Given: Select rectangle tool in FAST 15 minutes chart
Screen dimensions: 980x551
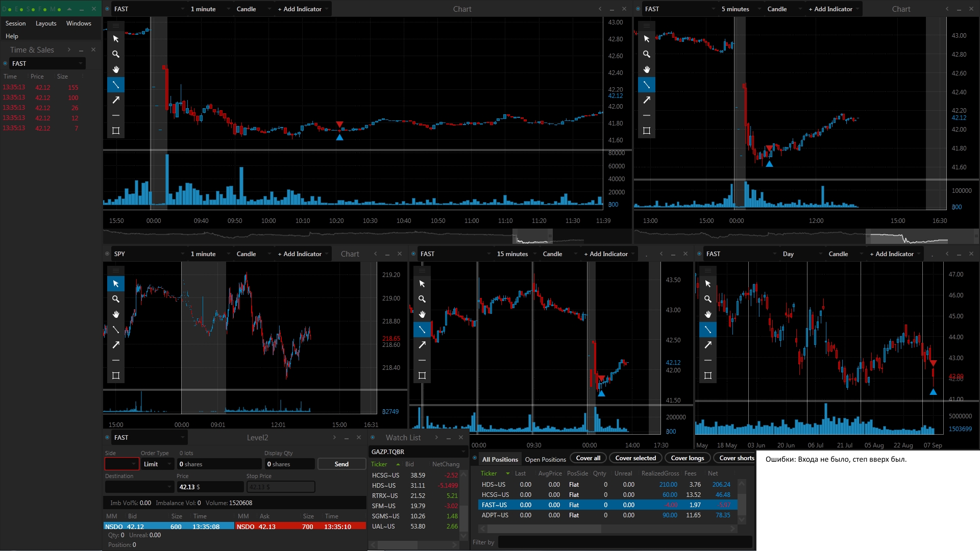Looking at the screenshot, I should [x=422, y=375].
